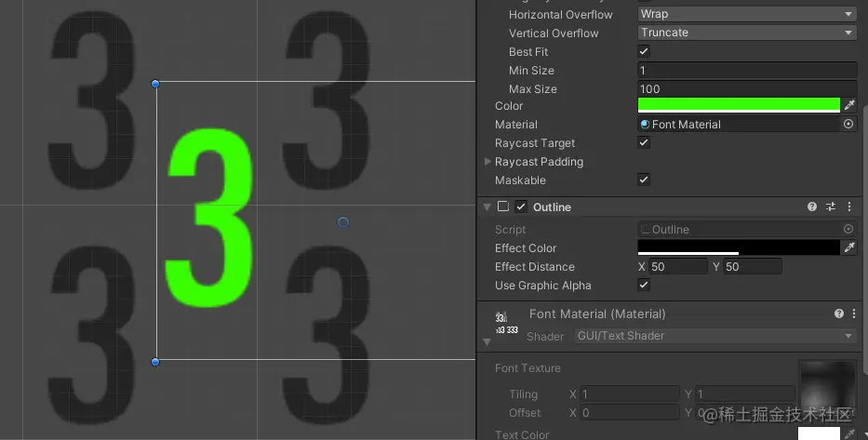Expand the Raycast Padding foldout
Screen dimensions: 868x440
coord(487,162)
